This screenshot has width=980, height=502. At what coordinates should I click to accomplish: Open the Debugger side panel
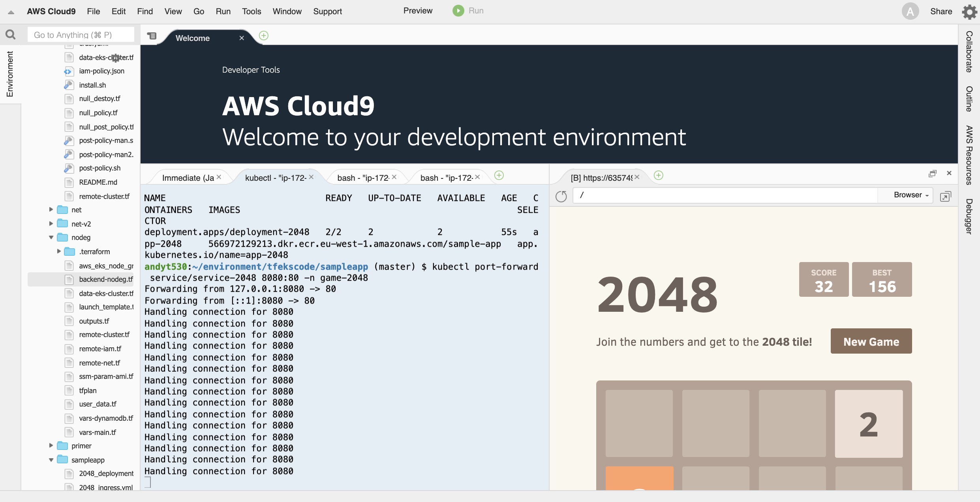click(969, 216)
